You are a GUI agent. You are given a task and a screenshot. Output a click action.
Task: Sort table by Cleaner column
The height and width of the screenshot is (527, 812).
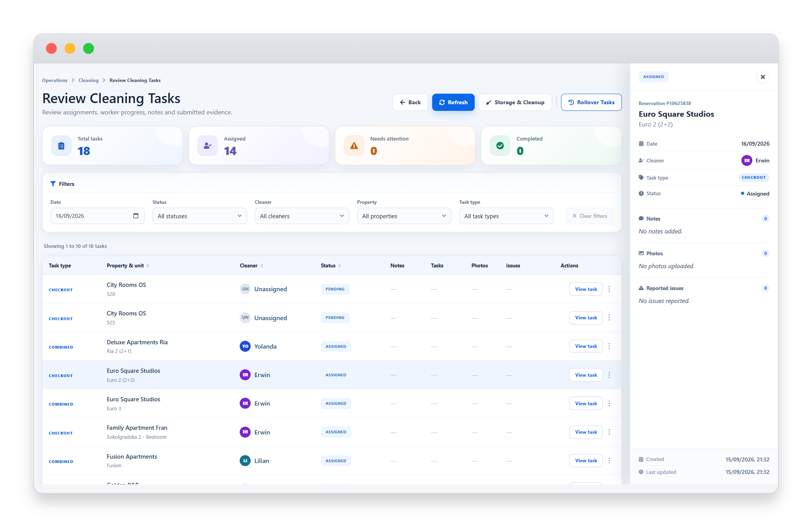[251, 265]
